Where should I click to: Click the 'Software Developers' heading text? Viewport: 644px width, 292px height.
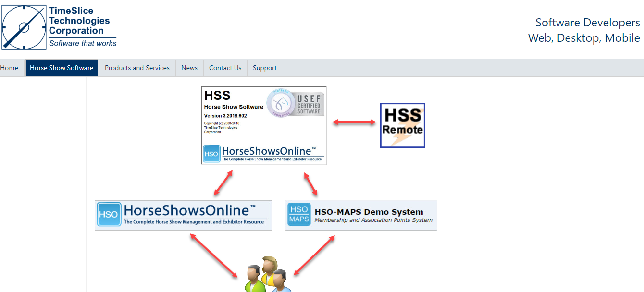pyautogui.click(x=588, y=23)
